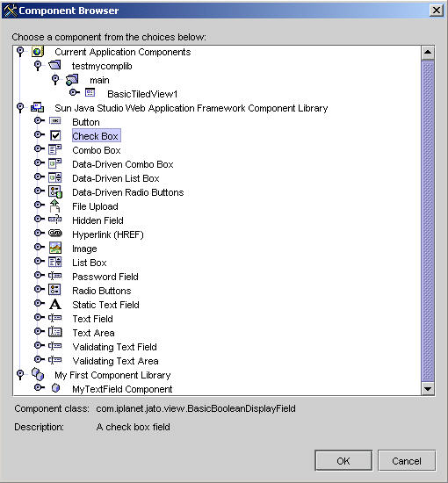448x483 pixels.
Task: Click the 'A check box field' description
Action: [x=133, y=427]
